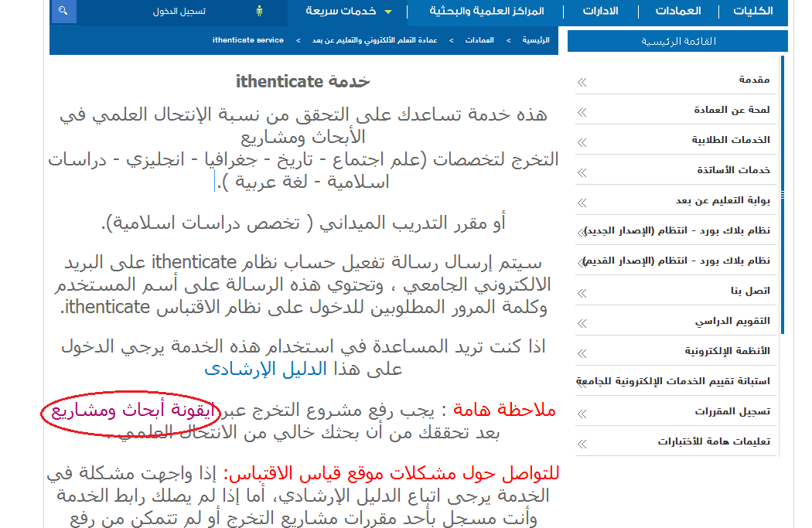The image size is (812, 528).
Task: Click the chevron icon beside مقدمة
Action: (x=582, y=82)
